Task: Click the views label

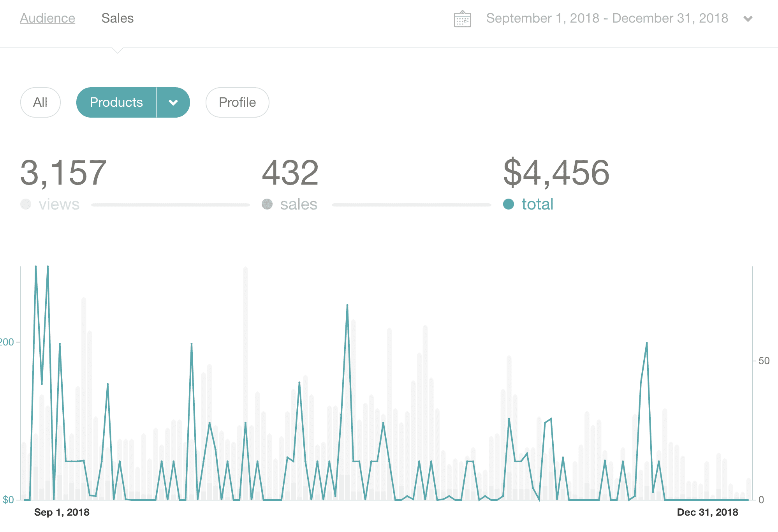Action: (59, 204)
